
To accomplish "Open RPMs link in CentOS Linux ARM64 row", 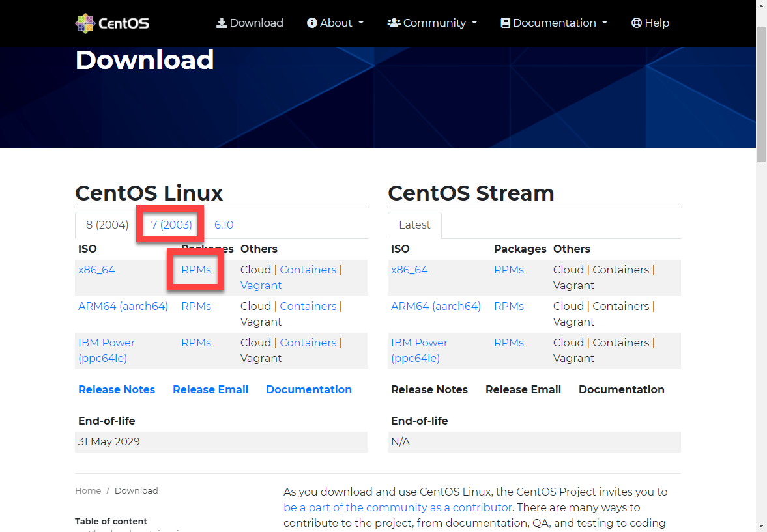I will pos(196,307).
